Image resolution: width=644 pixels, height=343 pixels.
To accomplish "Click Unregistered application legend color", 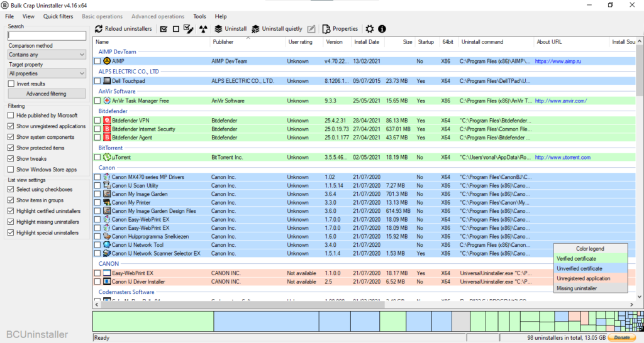I will point(591,278).
